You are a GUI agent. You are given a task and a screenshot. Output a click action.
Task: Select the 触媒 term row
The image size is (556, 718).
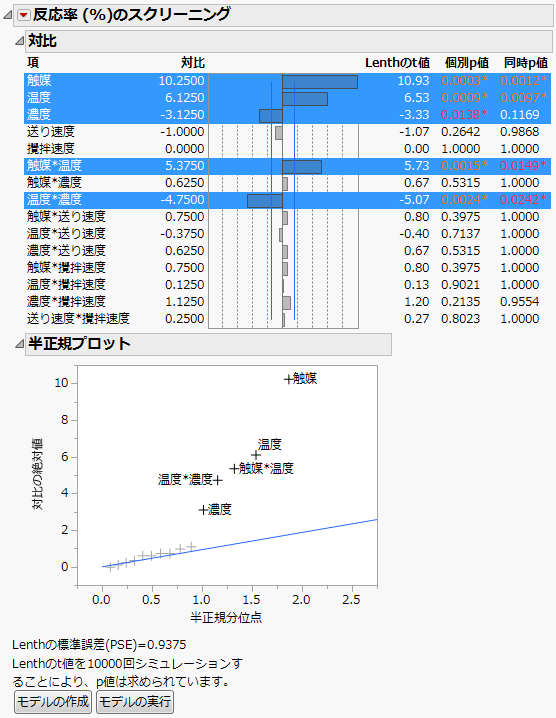pos(287,81)
